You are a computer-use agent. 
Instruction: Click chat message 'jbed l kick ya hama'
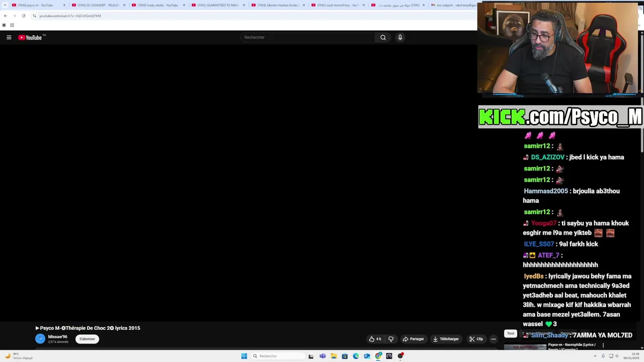597,157
